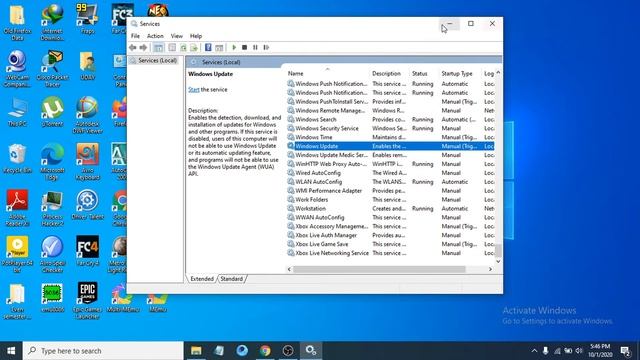Select the Microsoft Edge desktop icon
The image size is (640, 360).
point(52,162)
